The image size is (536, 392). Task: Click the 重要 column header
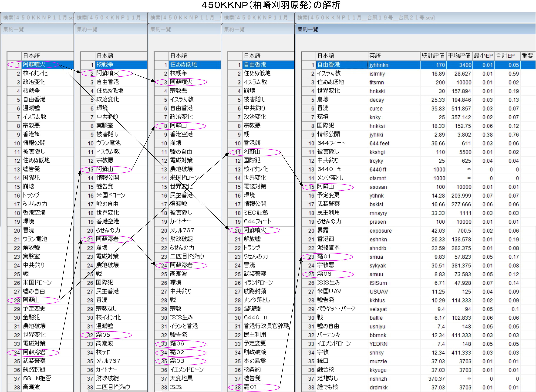click(x=527, y=56)
